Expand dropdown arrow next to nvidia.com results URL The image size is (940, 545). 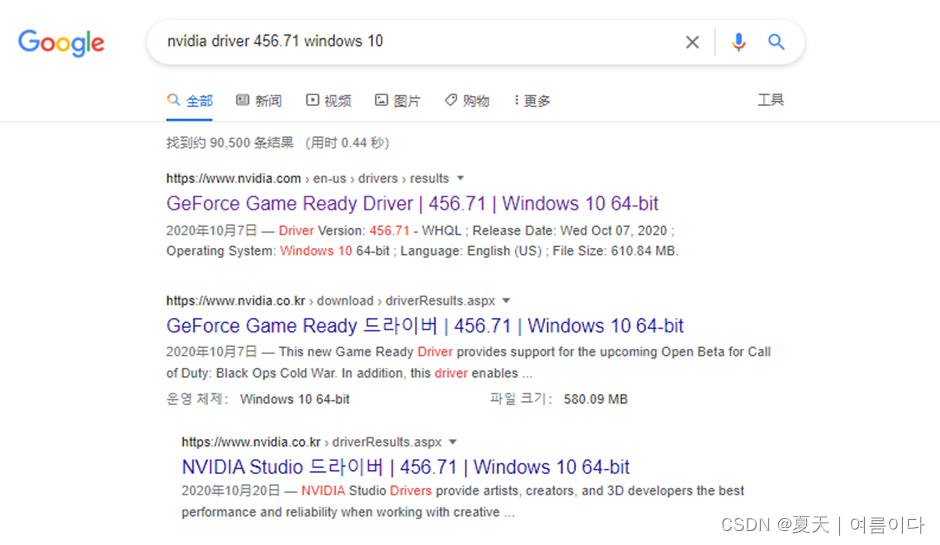[x=460, y=178]
